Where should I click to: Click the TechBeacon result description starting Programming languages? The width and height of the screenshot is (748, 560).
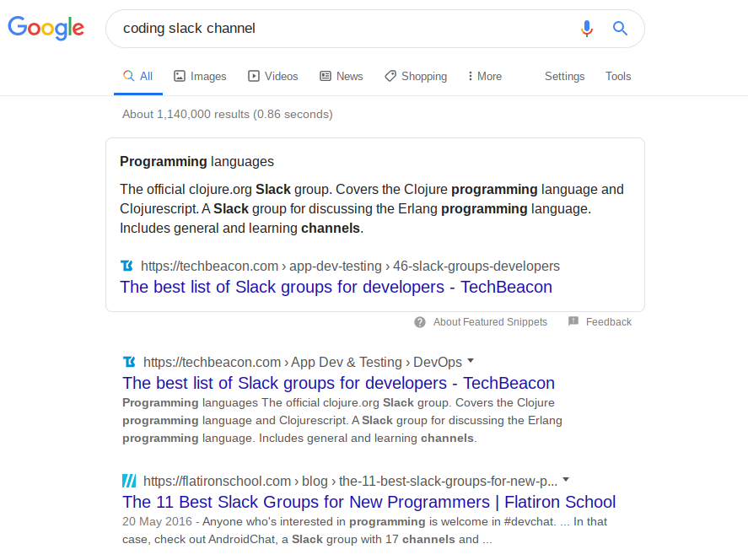click(342, 420)
